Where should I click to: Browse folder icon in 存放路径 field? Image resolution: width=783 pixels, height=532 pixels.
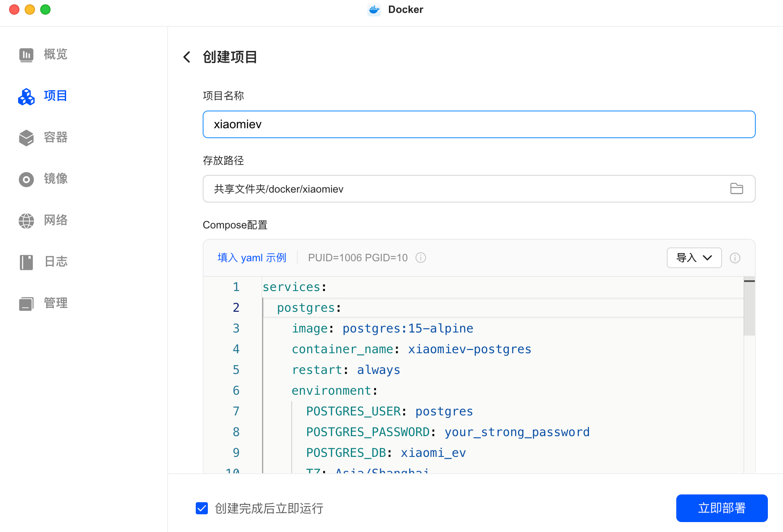(x=737, y=189)
